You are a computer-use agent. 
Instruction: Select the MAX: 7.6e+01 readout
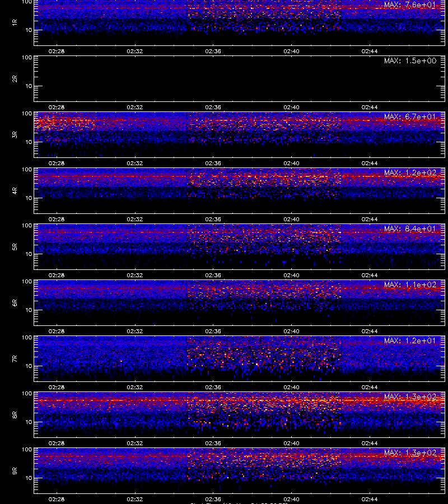410,5
